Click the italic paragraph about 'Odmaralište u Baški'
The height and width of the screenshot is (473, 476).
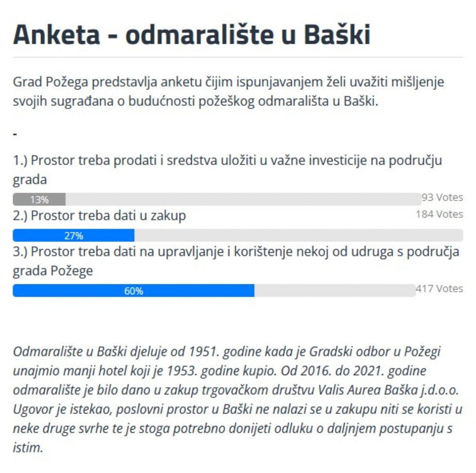[238, 400]
